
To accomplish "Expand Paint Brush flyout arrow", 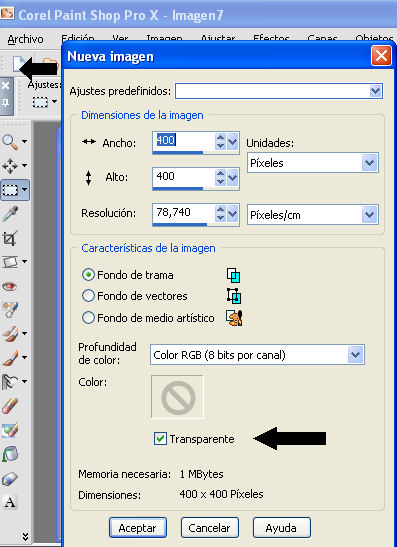I will pos(24,358).
